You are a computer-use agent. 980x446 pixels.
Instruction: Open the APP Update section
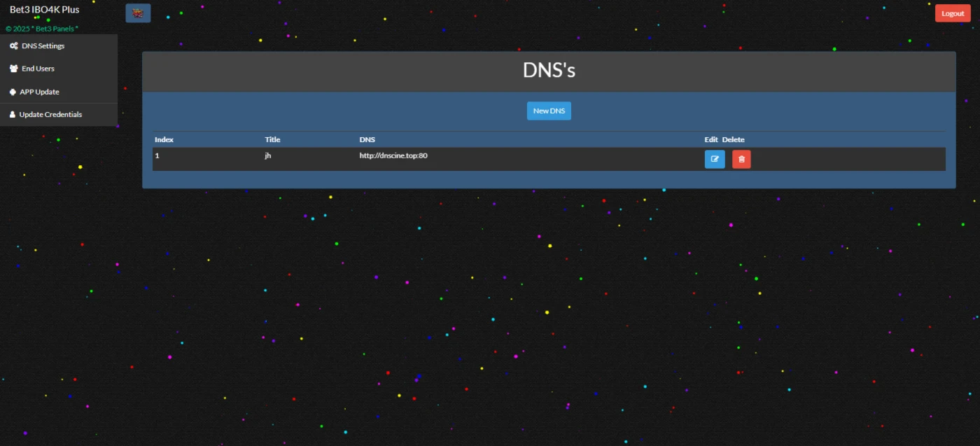(x=59, y=92)
